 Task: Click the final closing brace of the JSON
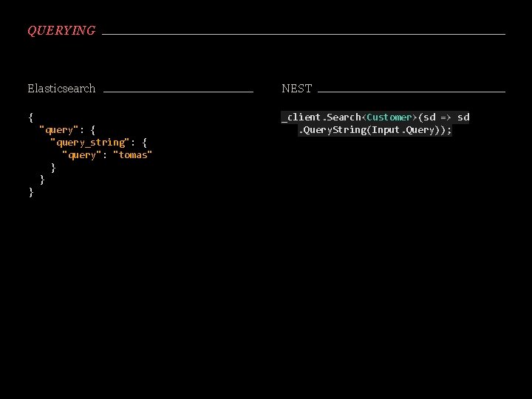coord(30,192)
